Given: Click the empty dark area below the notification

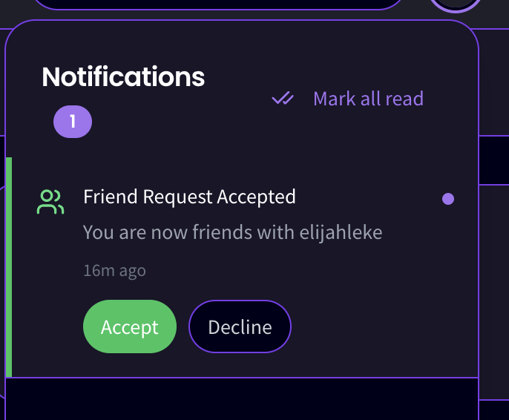Looking at the screenshot, I should coord(242,399).
